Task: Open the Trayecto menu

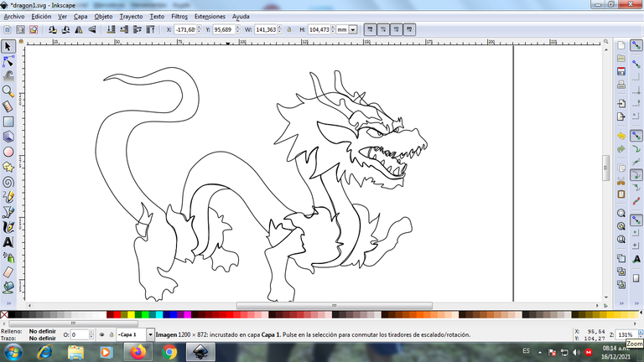Action: click(x=131, y=17)
